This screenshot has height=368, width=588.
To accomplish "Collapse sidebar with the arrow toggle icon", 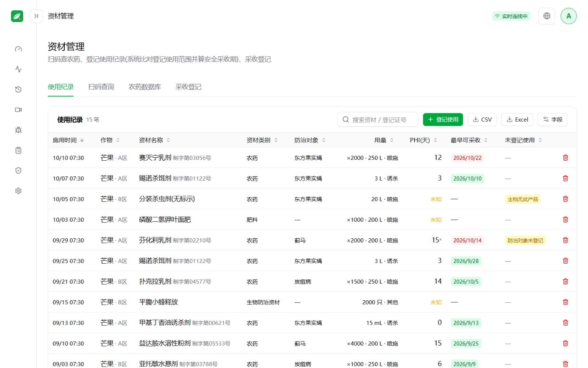I will 36,16.
